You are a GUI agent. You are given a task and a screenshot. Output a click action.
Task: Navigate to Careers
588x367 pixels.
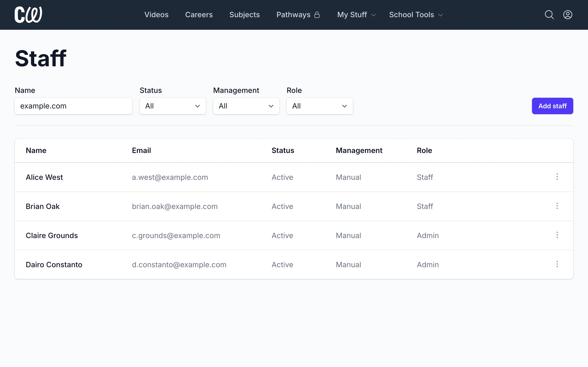tap(199, 15)
